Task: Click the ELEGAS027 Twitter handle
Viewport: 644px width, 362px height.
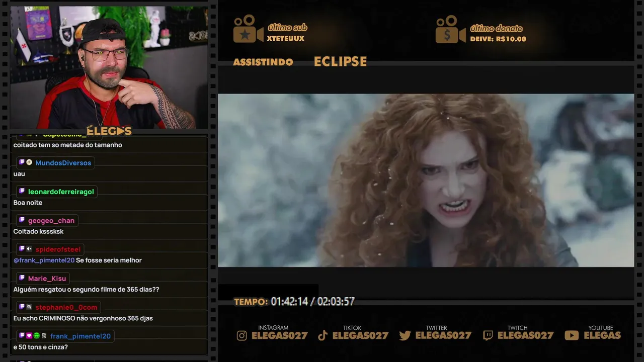Action: tap(444, 335)
